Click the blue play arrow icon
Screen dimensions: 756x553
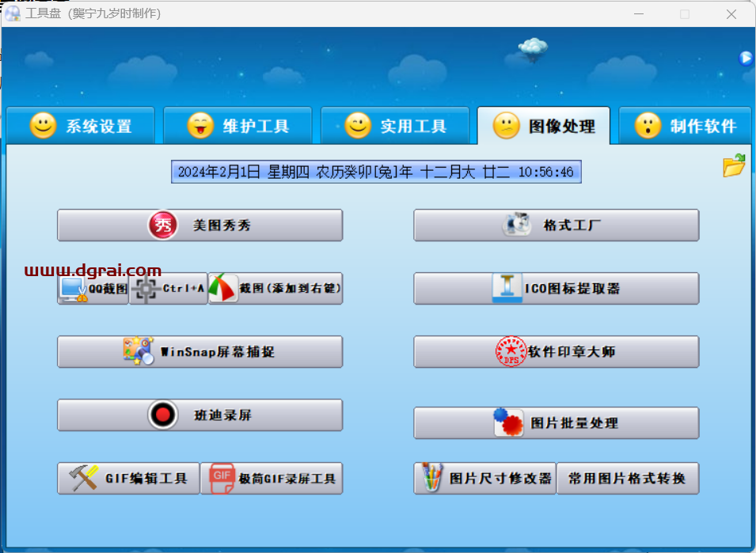(x=746, y=59)
